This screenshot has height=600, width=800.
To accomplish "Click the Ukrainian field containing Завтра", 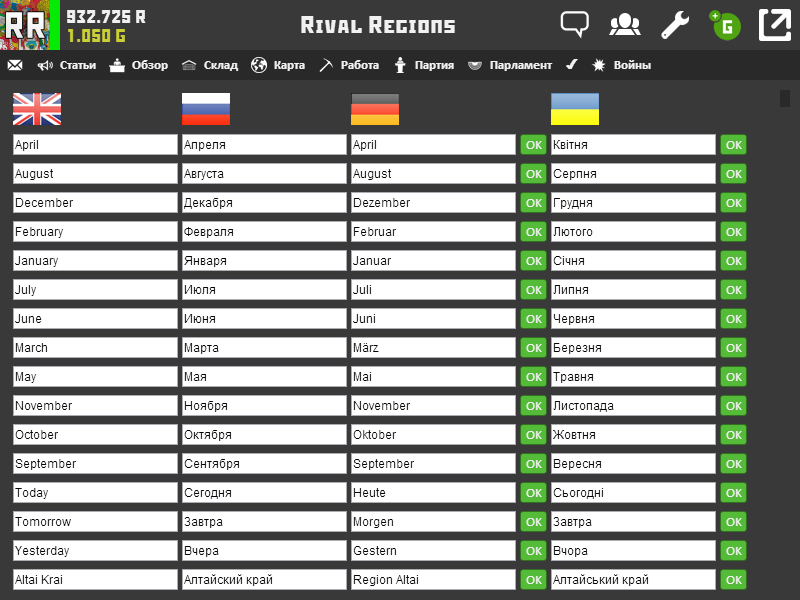I will click(x=633, y=522).
